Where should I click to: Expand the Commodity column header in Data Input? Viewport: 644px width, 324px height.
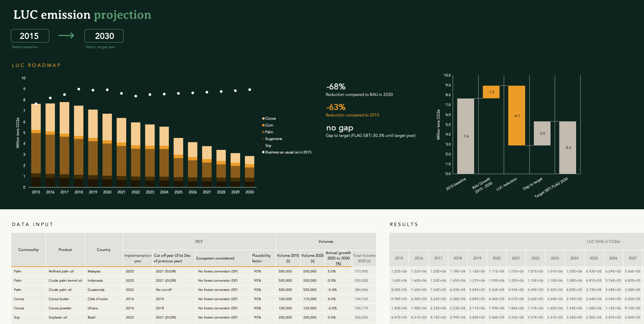pyautogui.click(x=28, y=250)
